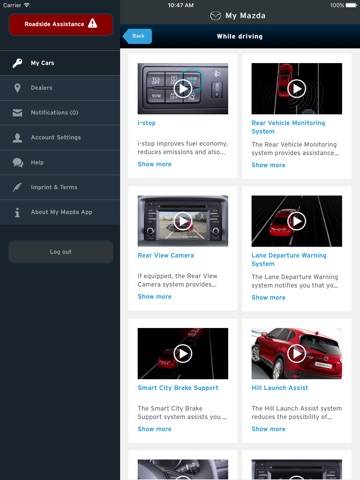This screenshot has height=480, width=360.
Task: Click the Mazda logo in the header
Action: tap(215, 16)
